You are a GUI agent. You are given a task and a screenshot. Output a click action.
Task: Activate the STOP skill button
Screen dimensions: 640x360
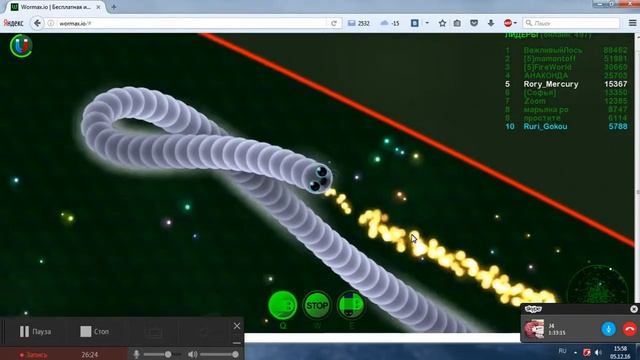(317, 305)
